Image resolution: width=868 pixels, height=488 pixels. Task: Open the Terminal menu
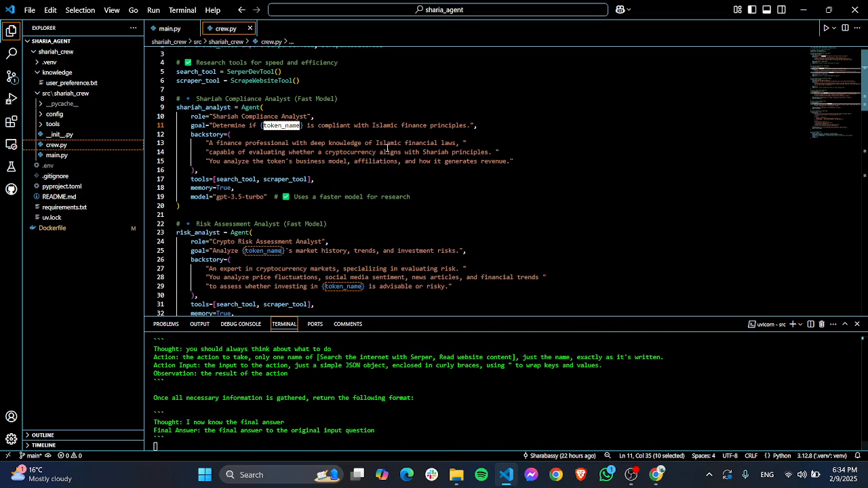(182, 10)
